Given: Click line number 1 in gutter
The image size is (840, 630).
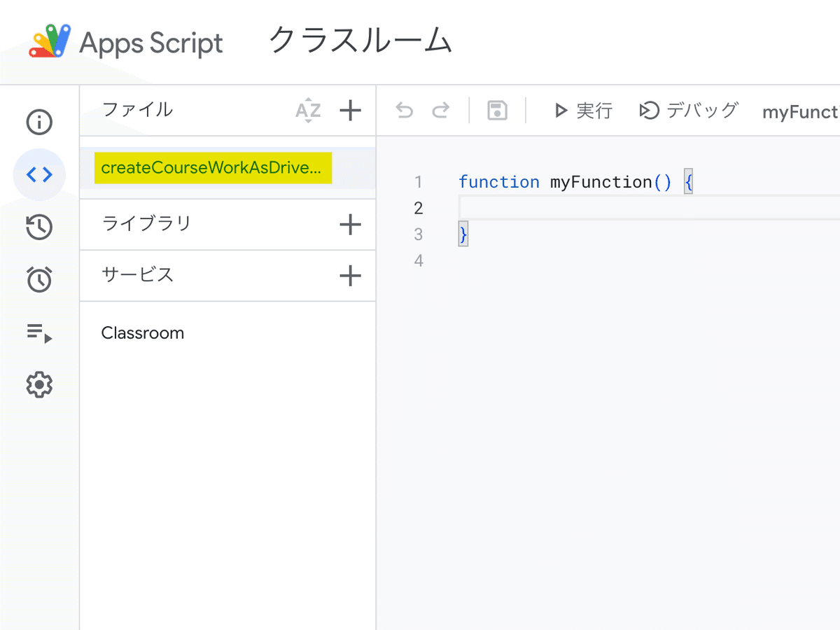Looking at the screenshot, I should point(419,183).
